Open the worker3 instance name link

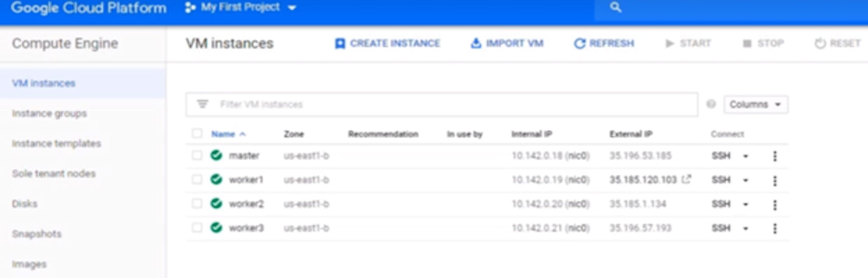tap(246, 228)
